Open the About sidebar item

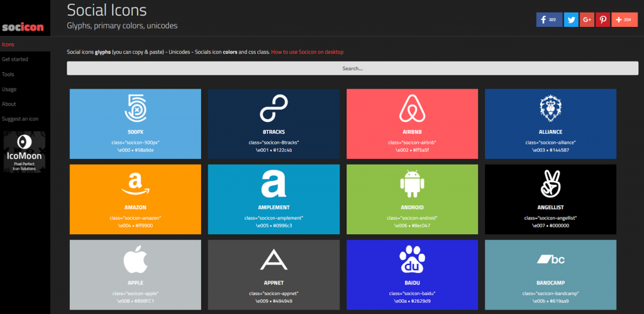coord(9,104)
